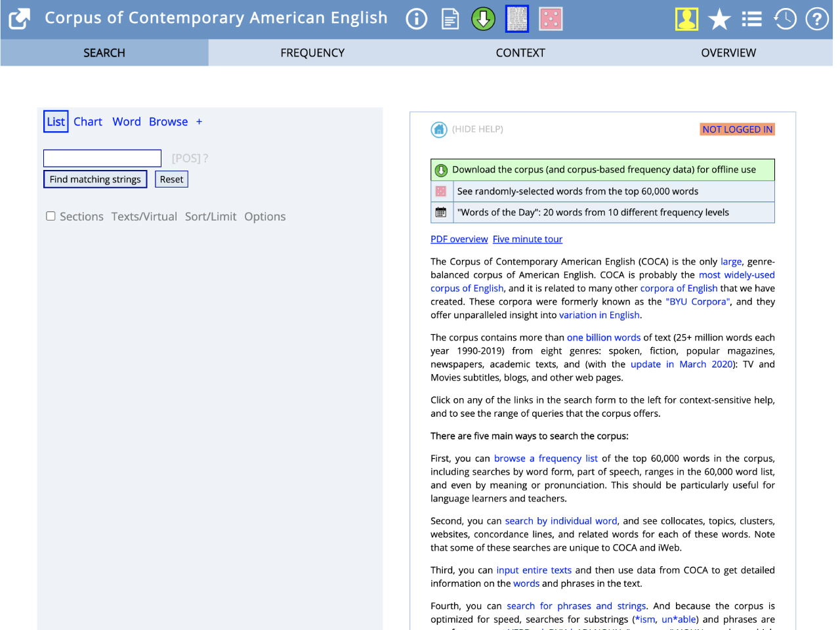Open Download the corpus for offline use

point(604,169)
